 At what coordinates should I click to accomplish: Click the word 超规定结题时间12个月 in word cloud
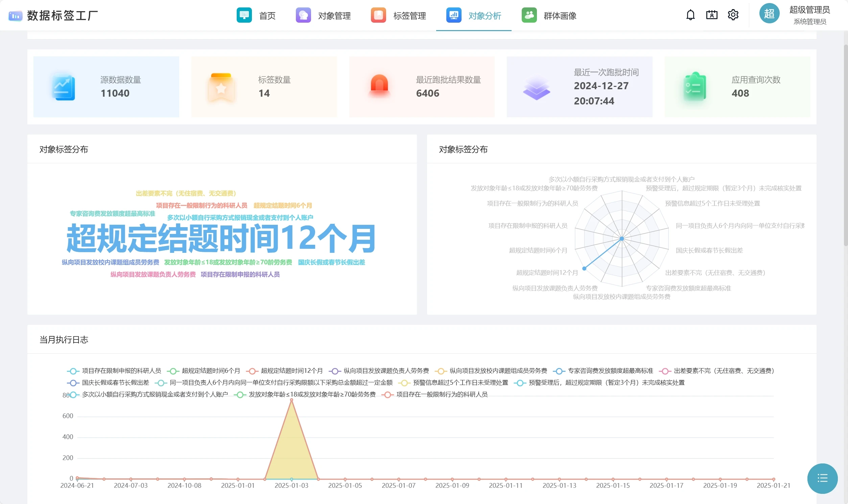[x=221, y=238]
